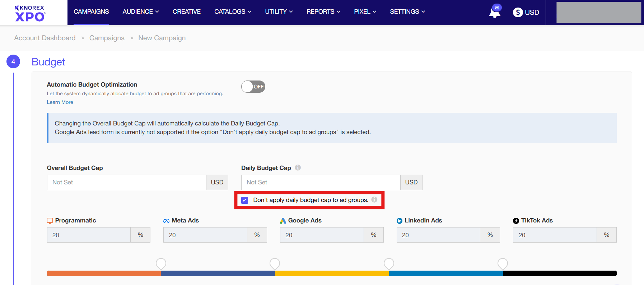Screen dimensions: 644x285
Task: Open the notifications bell icon
Action: (494, 13)
